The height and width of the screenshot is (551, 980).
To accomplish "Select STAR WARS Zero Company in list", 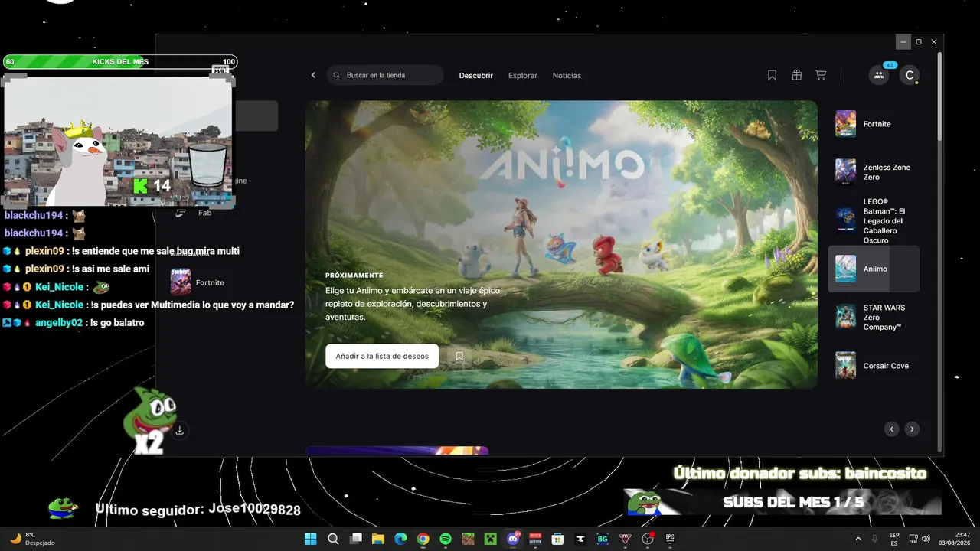I will pyautogui.click(x=874, y=317).
